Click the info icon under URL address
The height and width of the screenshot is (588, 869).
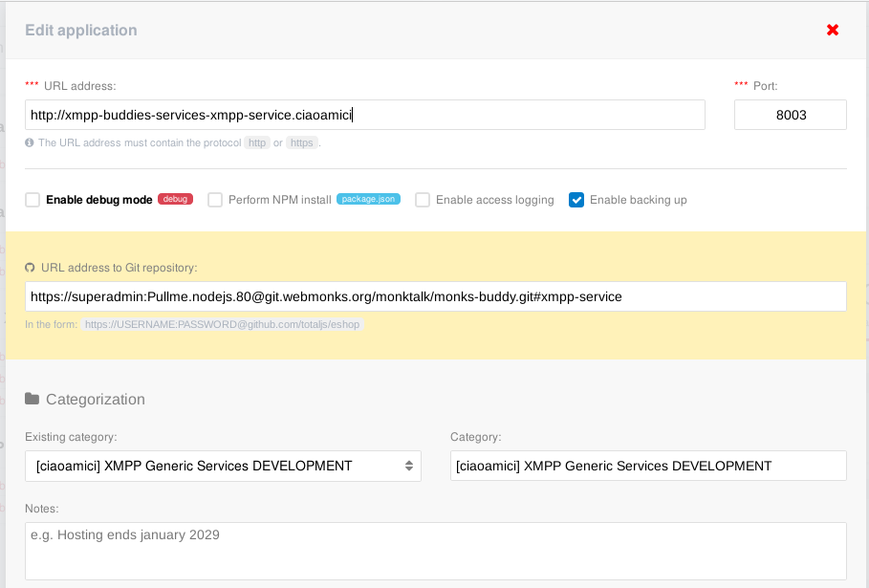pyautogui.click(x=30, y=142)
